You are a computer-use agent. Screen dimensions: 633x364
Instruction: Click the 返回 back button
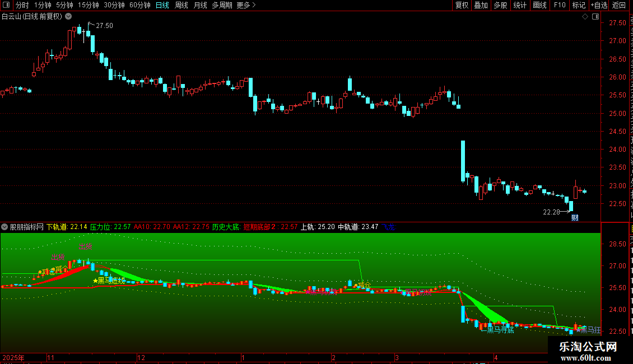pos(618,5)
